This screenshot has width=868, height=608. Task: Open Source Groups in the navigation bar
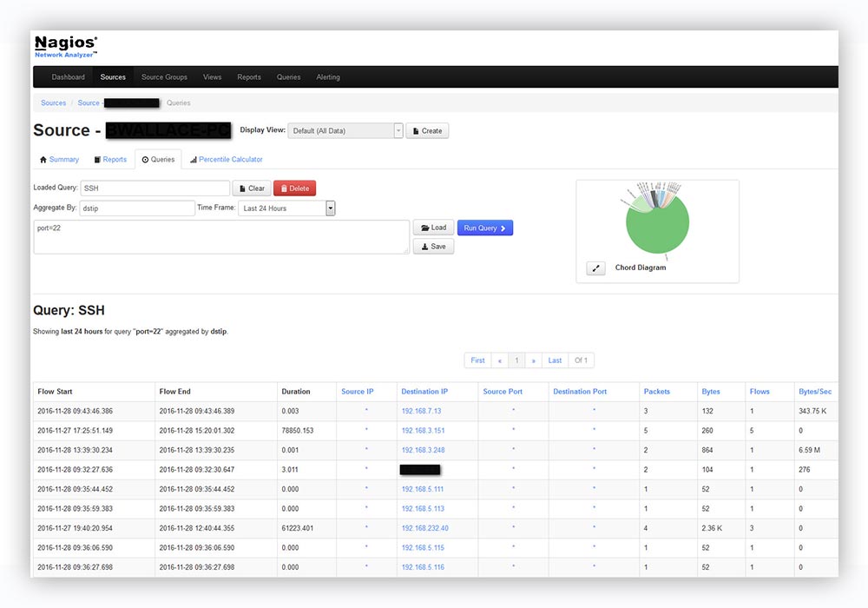point(164,77)
